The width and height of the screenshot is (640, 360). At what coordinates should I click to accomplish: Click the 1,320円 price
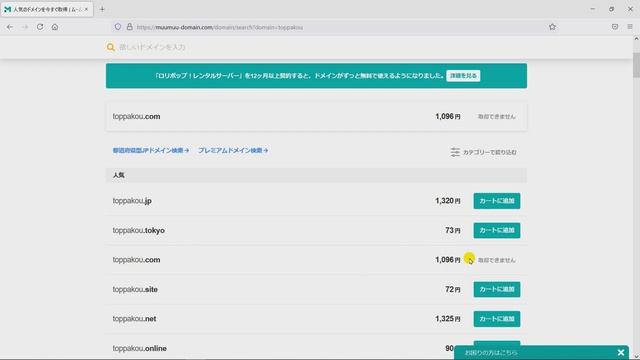pos(448,201)
